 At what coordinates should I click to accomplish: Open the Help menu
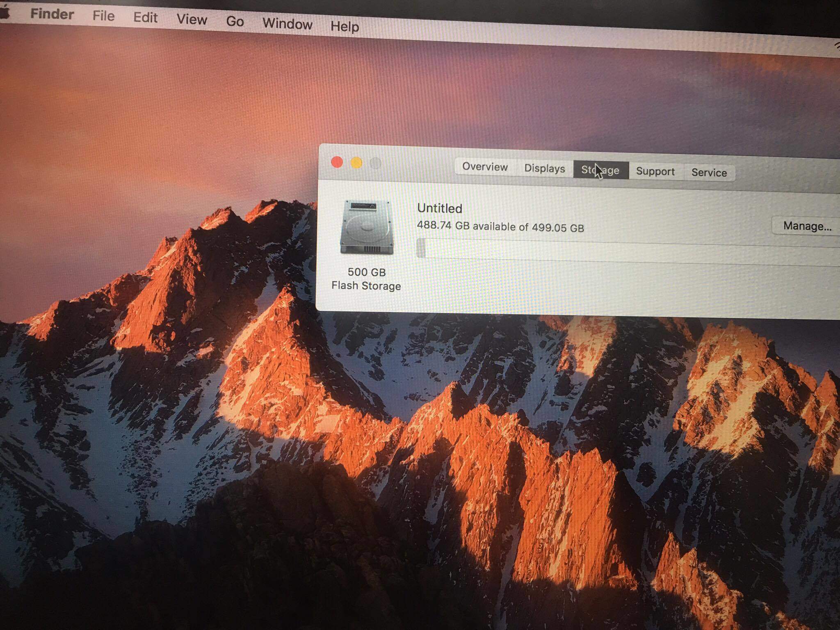click(x=345, y=27)
